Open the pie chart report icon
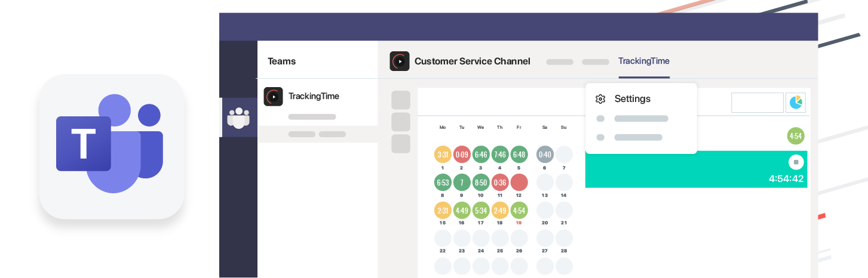 pos(796,103)
